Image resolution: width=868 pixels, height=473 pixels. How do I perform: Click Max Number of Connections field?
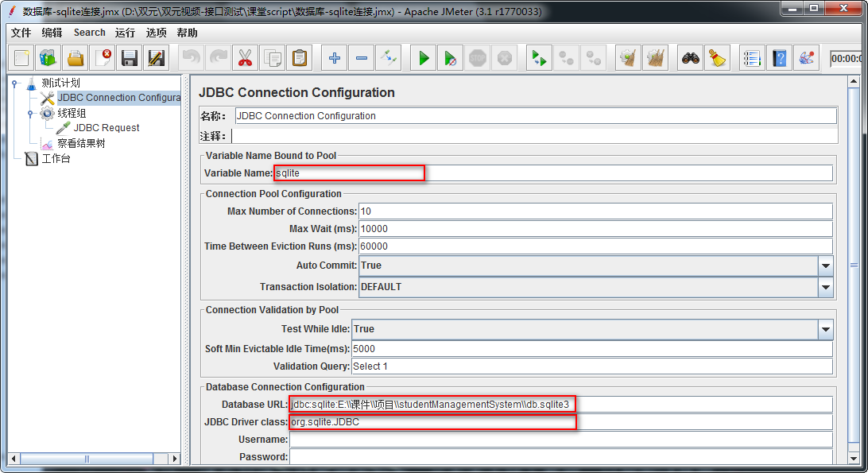click(x=595, y=211)
